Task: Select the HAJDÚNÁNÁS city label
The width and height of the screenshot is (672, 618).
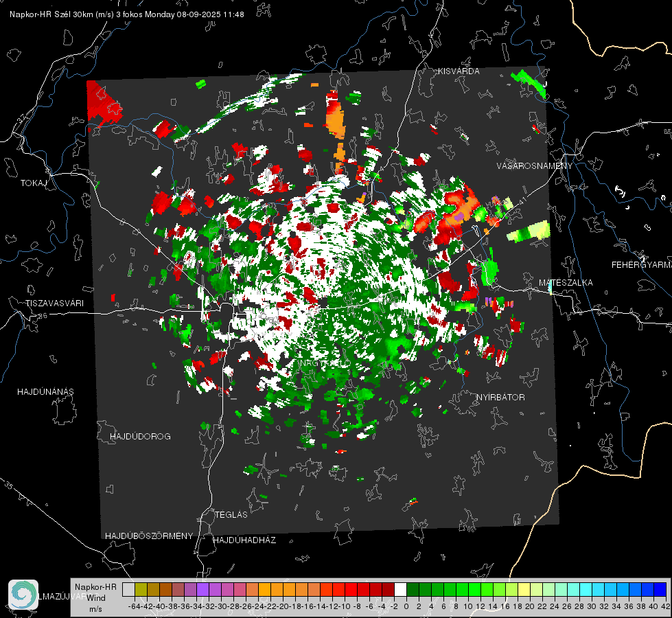Action: [x=45, y=392]
